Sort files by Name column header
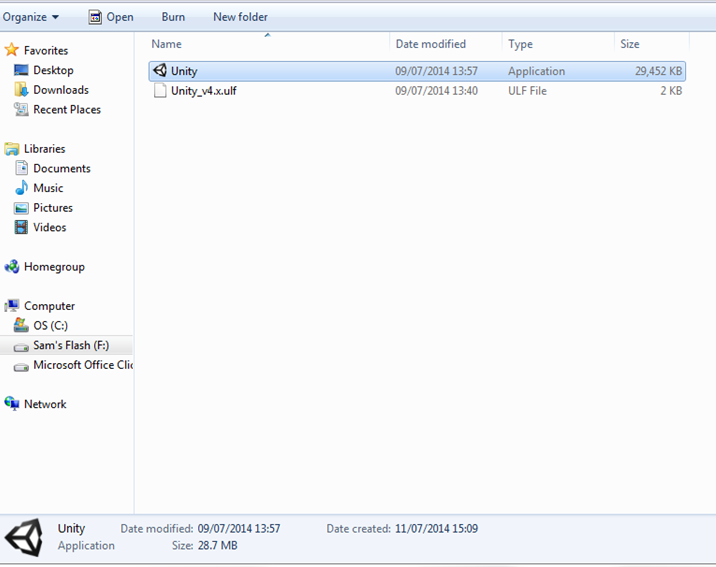Viewport: 716px width, 567px height. [166, 44]
